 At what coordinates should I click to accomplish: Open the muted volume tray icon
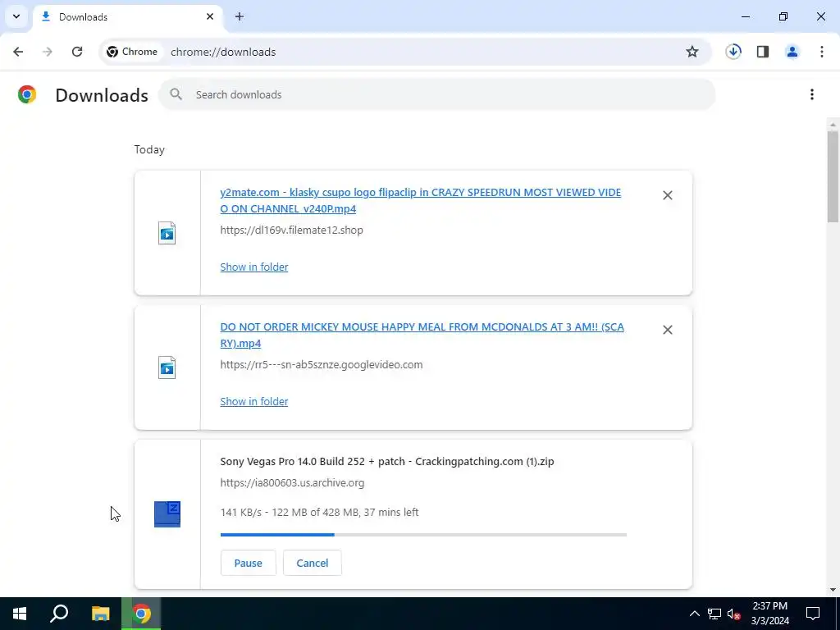coord(733,614)
